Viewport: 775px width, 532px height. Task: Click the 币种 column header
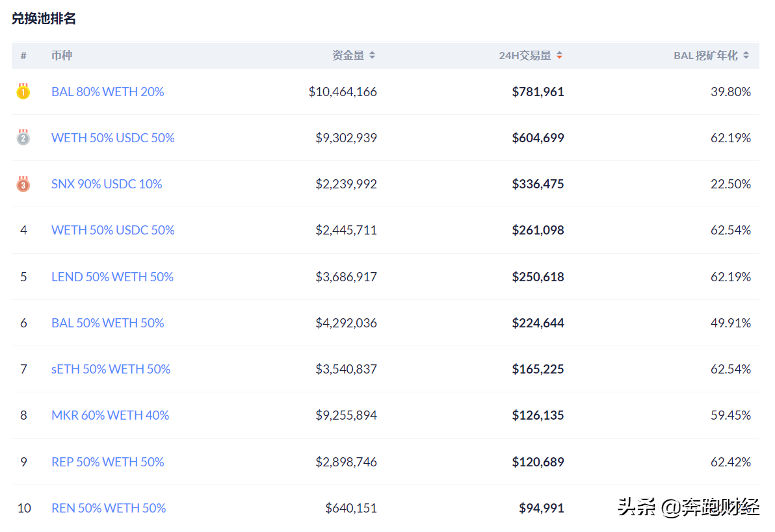(x=62, y=55)
